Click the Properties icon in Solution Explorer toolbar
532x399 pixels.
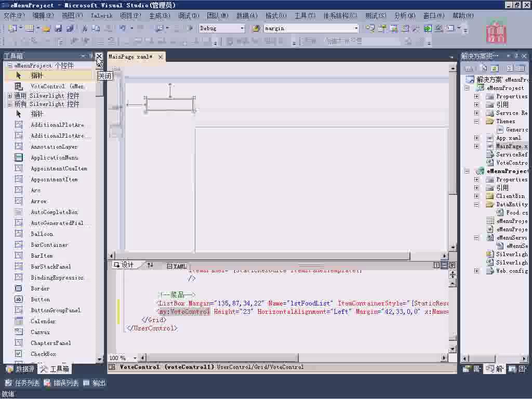click(x=469, y=69)
